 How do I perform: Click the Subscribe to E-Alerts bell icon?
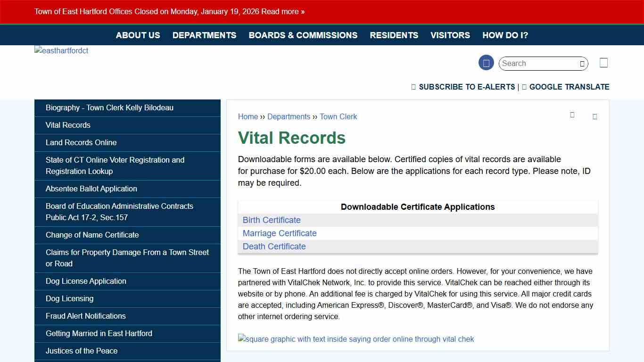point(413,87)
